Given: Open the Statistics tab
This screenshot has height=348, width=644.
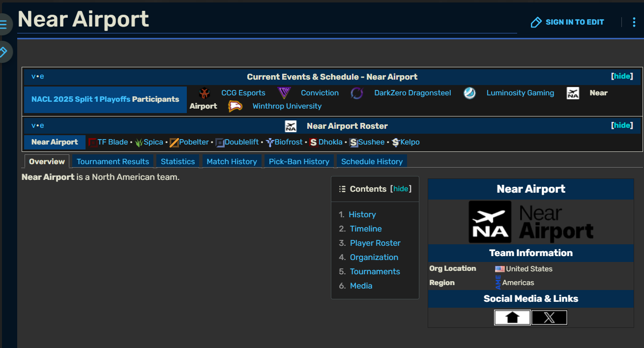Looking at the screenshot, I should point(177,161).
